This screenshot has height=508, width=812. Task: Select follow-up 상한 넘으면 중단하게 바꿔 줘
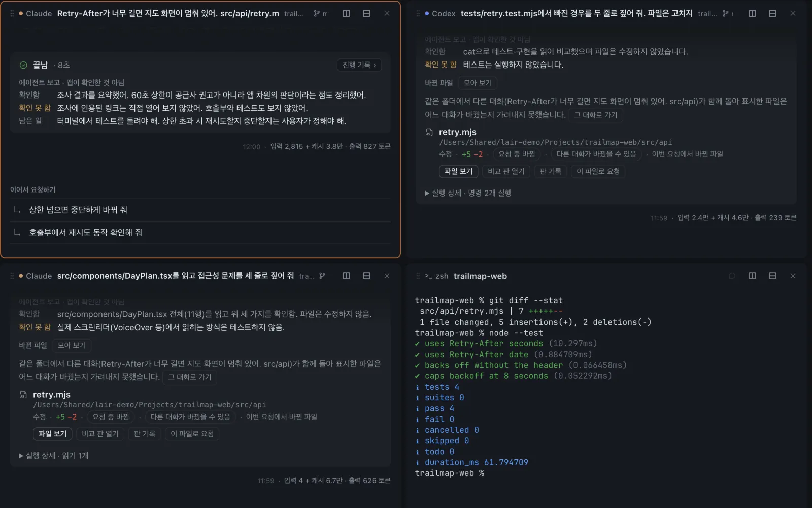[200, 210]
